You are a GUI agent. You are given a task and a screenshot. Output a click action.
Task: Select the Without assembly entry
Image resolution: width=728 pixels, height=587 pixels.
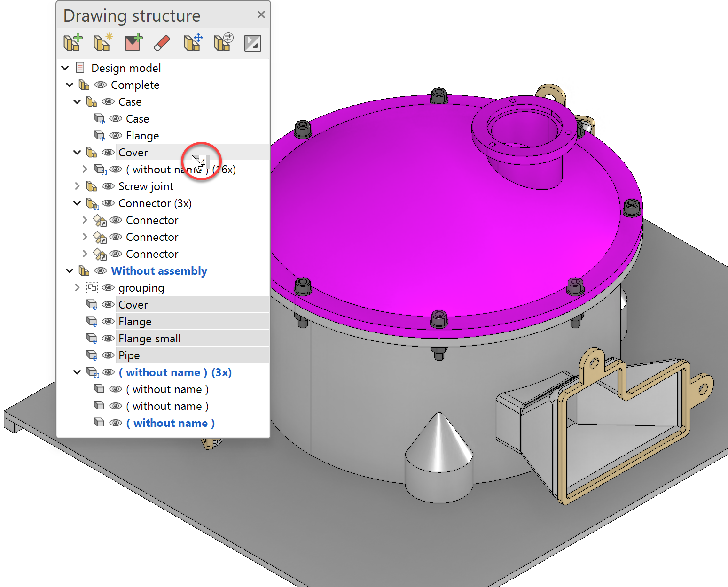159,271
